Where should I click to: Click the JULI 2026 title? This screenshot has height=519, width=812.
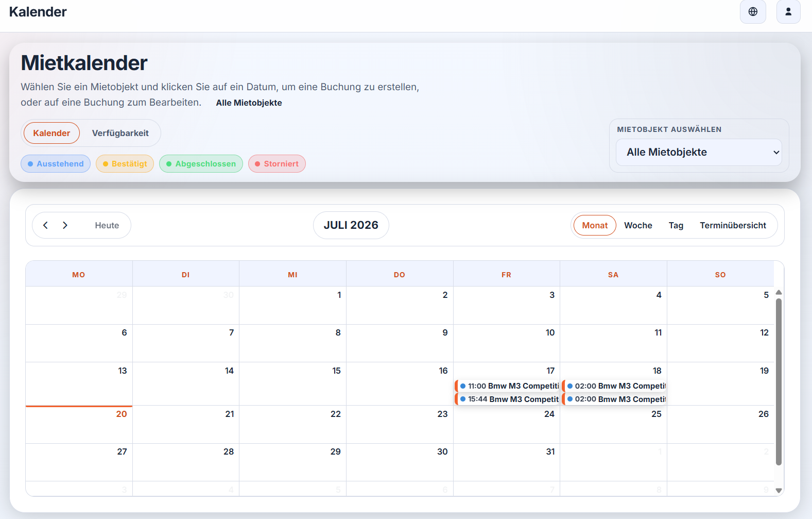coord(351,225)
